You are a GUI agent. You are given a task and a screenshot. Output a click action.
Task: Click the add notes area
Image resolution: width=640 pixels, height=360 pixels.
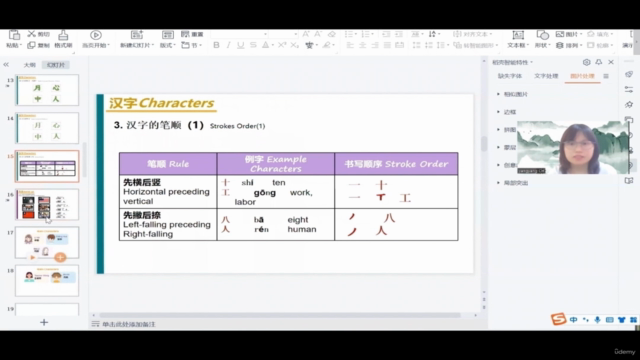pos(129,324)
